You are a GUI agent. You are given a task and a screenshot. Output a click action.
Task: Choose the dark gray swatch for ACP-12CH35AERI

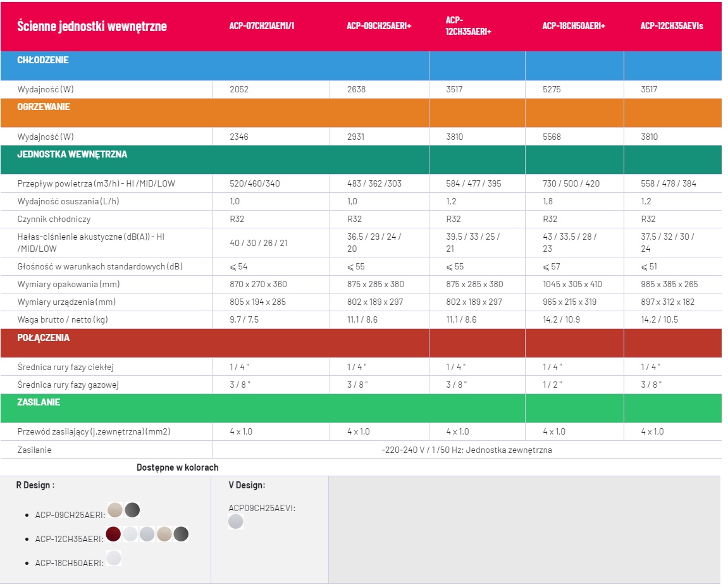(181, 534)
